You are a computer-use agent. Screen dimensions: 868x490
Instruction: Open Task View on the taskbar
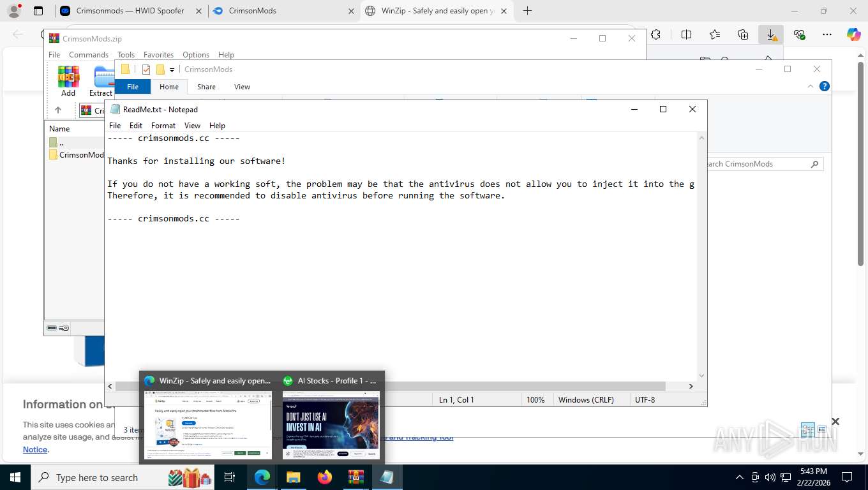pyautogui.click(x=230, y=477)
